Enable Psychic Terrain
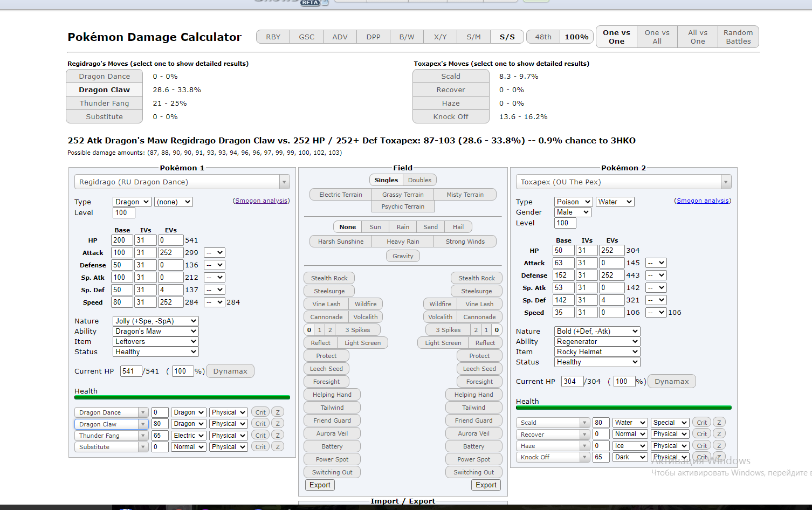 point(403,206)
